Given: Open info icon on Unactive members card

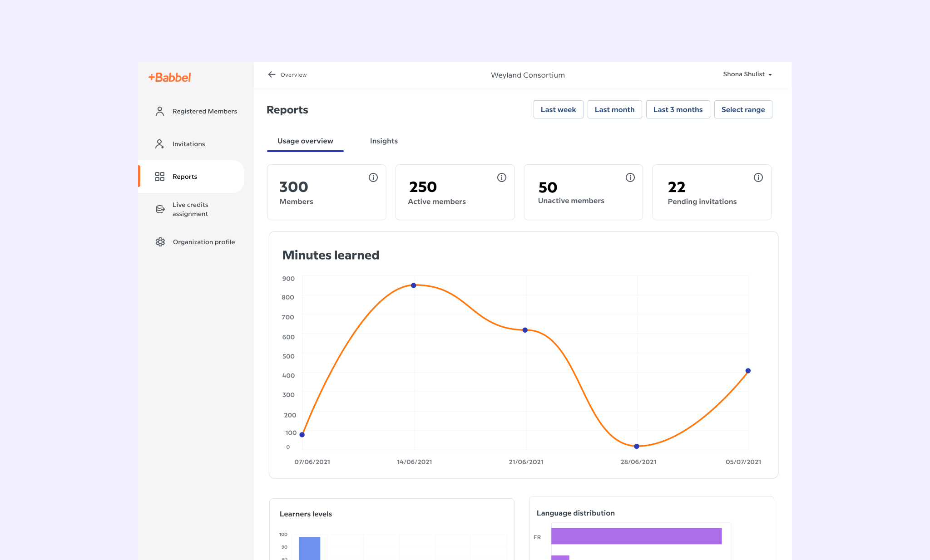Looking at the screenshot, I should tap(630, 177).
